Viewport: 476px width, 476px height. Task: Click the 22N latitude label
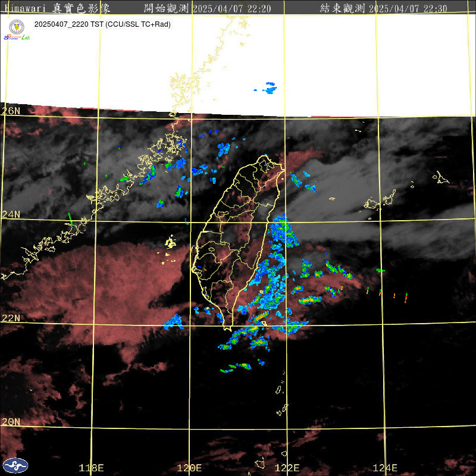[x=11, y=318]
